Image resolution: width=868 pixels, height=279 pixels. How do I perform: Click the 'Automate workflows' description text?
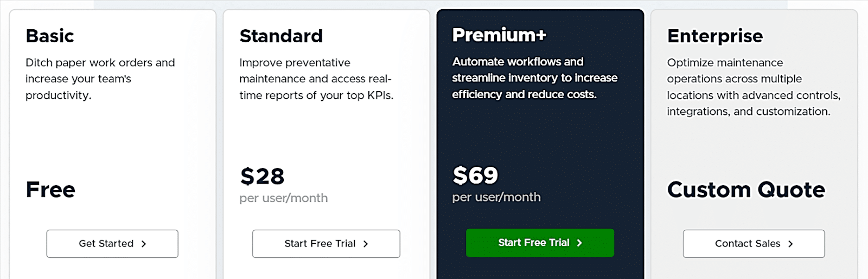[534, 77]
